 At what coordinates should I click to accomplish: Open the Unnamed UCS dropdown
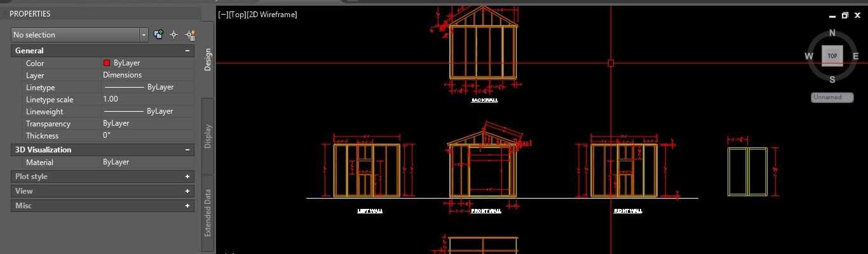[832, 97]
